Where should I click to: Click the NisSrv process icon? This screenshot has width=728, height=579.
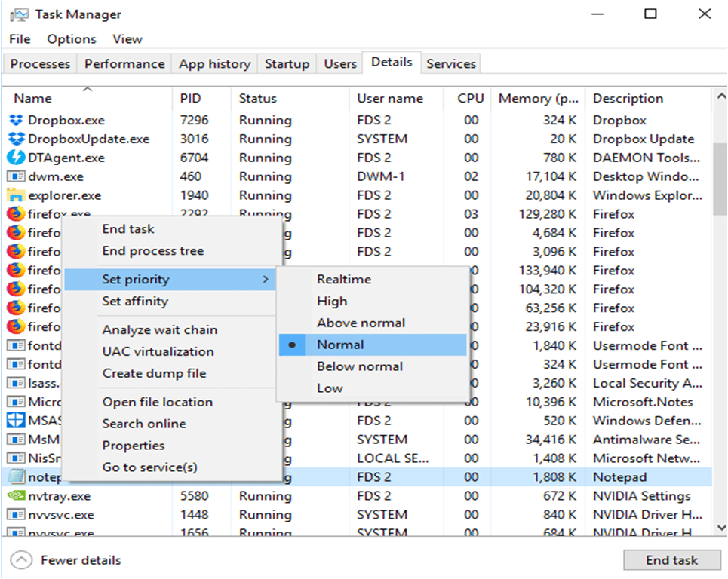pyautogui.click(x=16, y=458)
